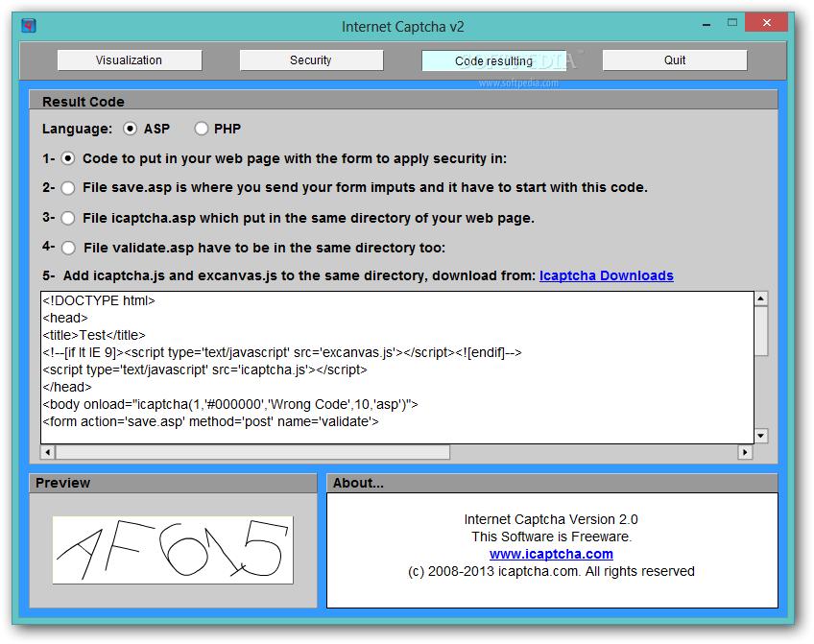Open the Visualization tab
Screen dimensions: 814x644
(130, 60)
